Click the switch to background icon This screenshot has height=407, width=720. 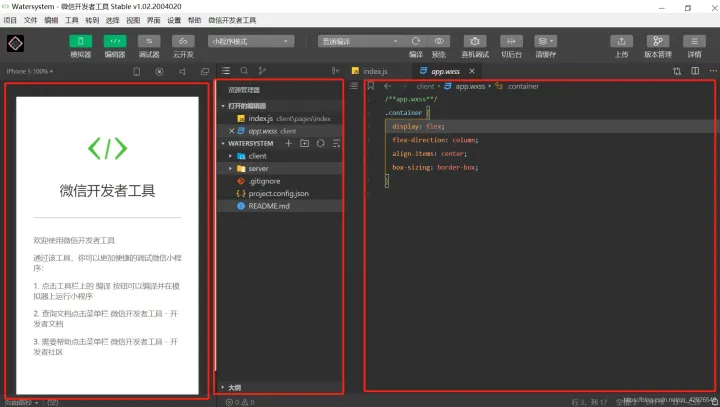point(511,41)
